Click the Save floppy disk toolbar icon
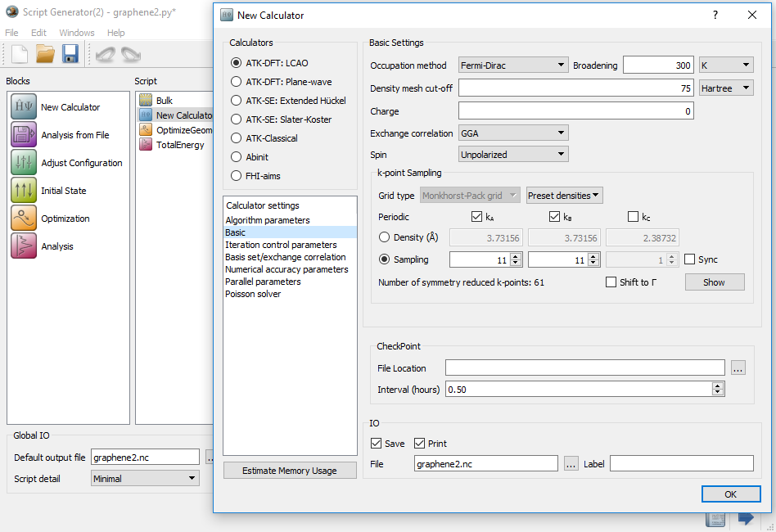The height and width of the screenshot is (532, 776). click(70, 53)
